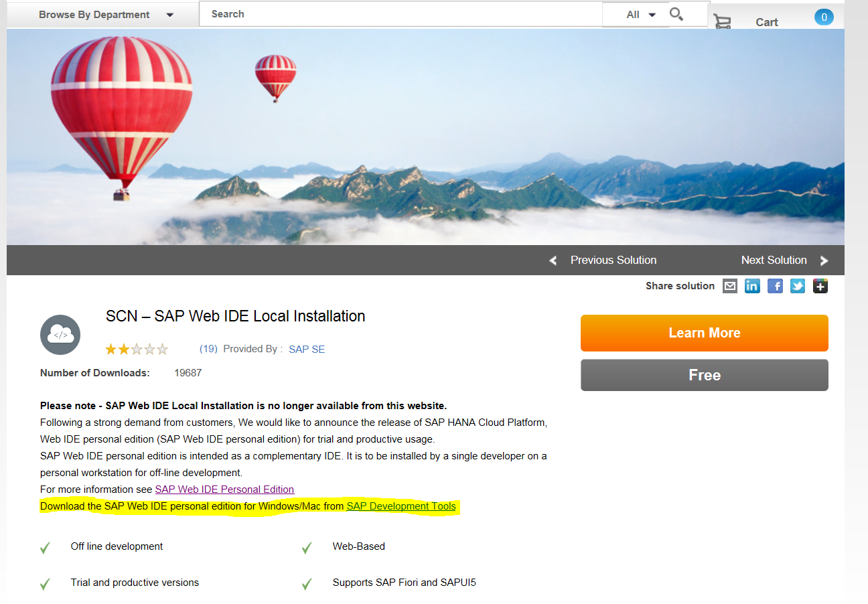Click the cart item count badge

824,17
